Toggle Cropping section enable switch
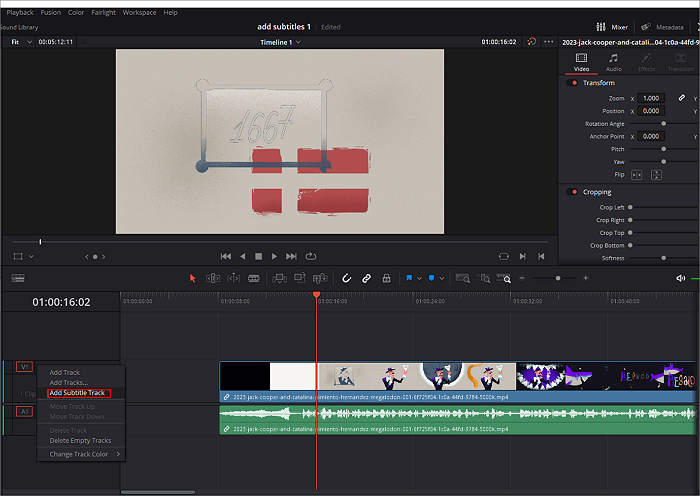This screenshot has height=496, width=700. (572, 192)
